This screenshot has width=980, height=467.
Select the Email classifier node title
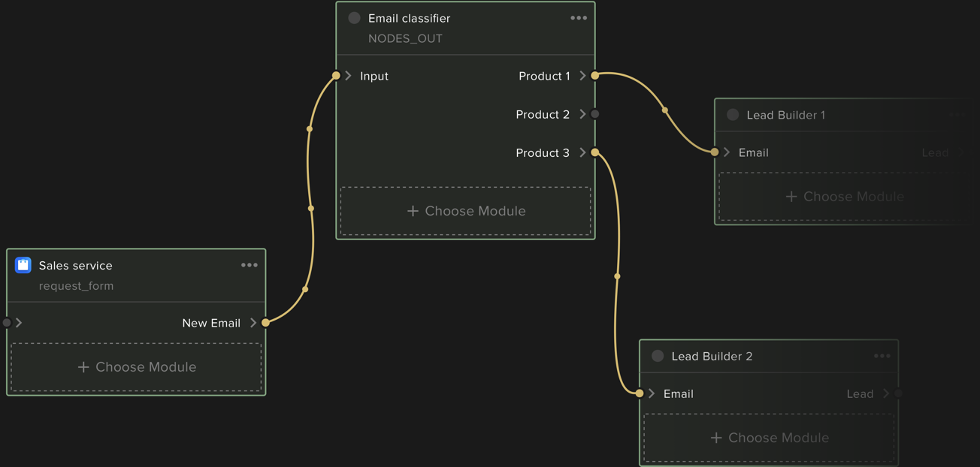(x=409, y=18)
